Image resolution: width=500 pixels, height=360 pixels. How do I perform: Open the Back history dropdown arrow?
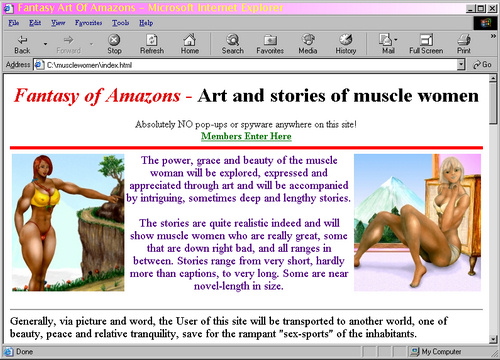(x=45, y=44)
